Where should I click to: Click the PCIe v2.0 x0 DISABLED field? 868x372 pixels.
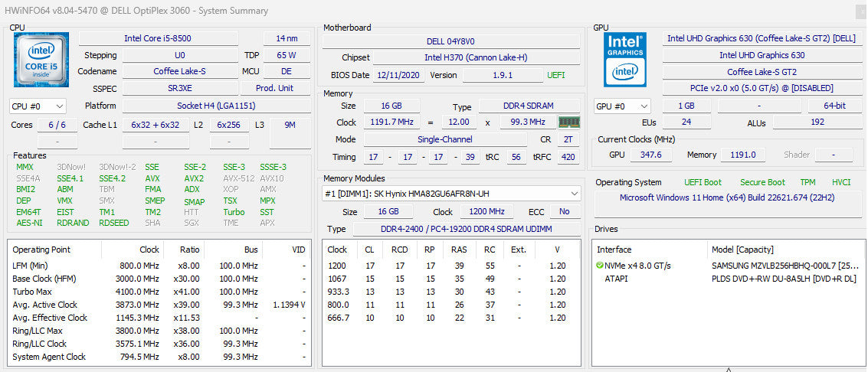(762, 88)
